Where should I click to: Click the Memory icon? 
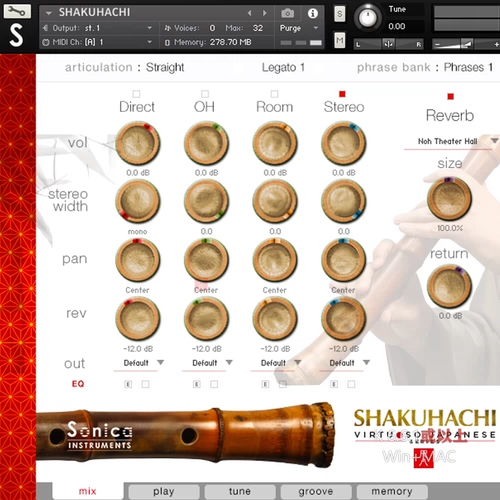pos(167,42)
